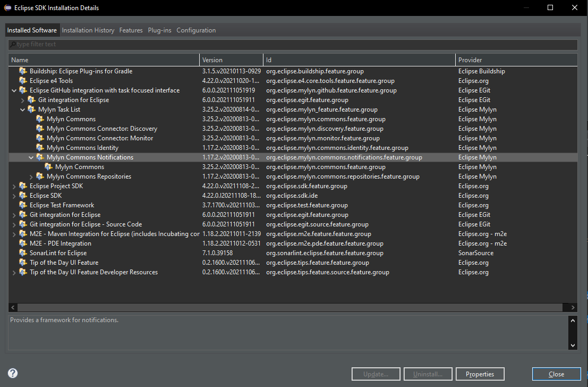
Task: Select the Mylyn Commons row under Notifications
Action: [x=293, y=167]
